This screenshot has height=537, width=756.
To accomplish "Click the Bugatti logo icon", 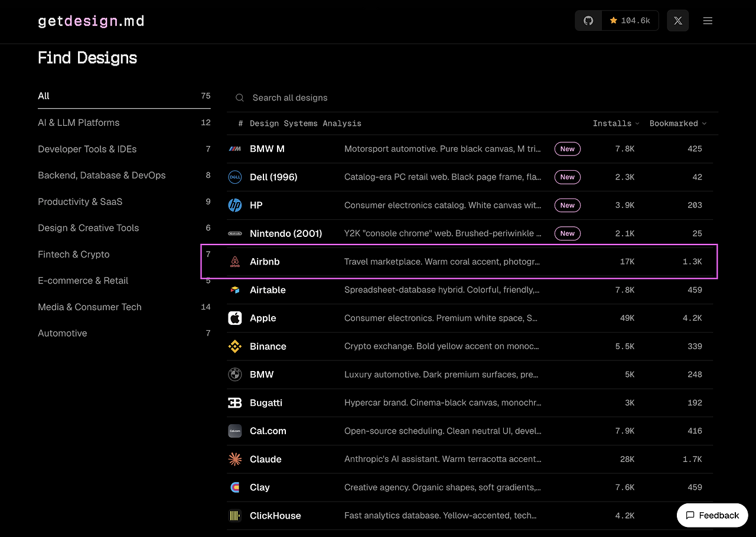I will click(235, 403).
